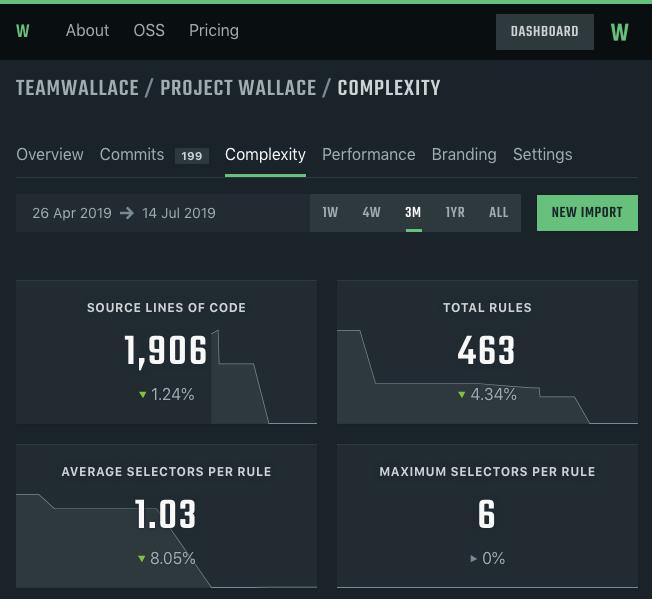Screen dimensions: 652x599
Task: Click the 463 total rules value
Action: 486,350
